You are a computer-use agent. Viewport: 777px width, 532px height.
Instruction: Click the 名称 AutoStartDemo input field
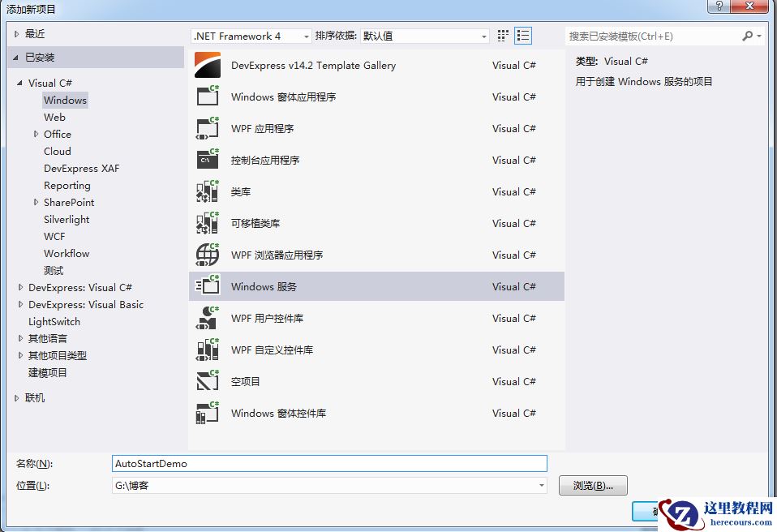tap(329, 464)
